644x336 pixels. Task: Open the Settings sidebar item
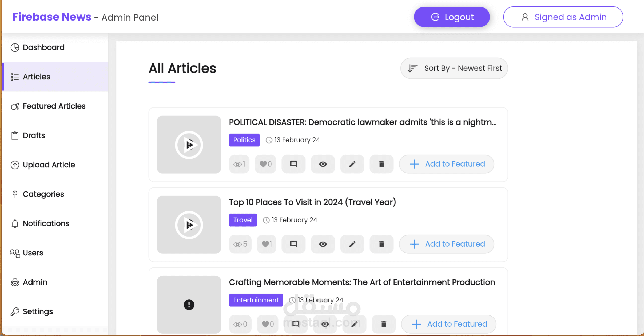coord(38,311)
